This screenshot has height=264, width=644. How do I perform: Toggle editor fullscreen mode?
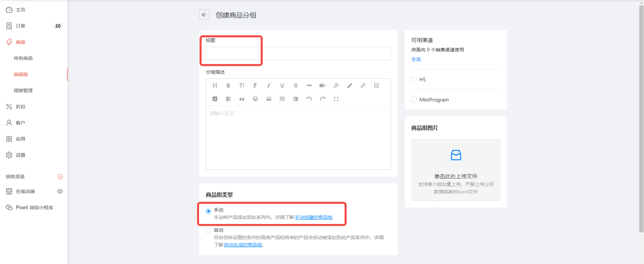[336, 99]
